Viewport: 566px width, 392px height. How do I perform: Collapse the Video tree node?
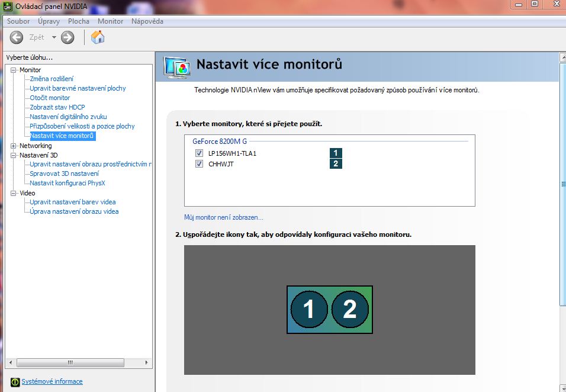tap(14, 193)
